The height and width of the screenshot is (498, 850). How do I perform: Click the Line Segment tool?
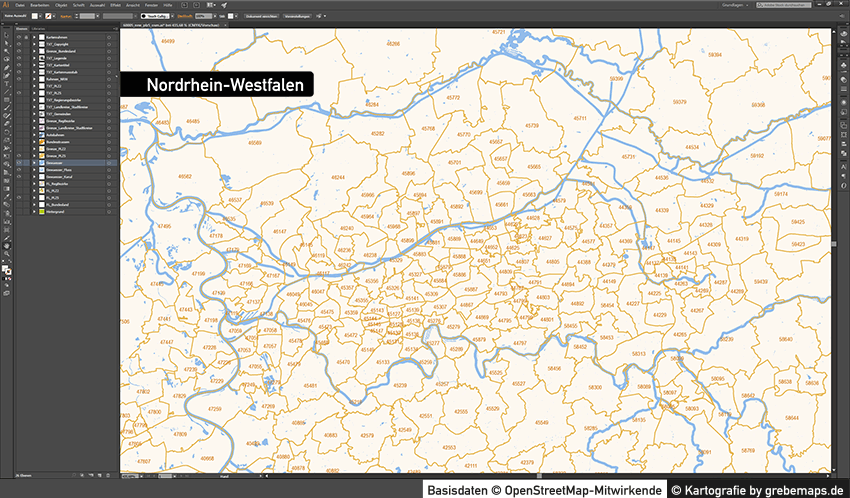pos(6,90)
